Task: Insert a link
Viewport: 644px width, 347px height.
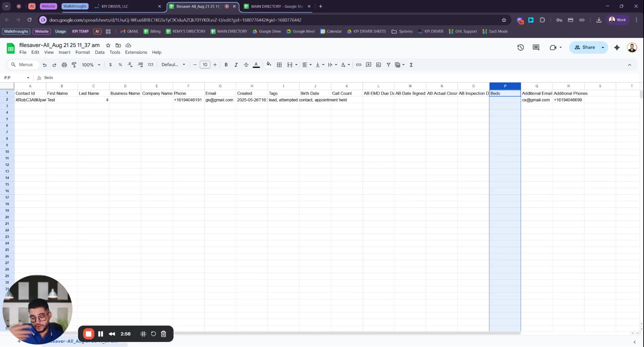Action: [359, 65]
